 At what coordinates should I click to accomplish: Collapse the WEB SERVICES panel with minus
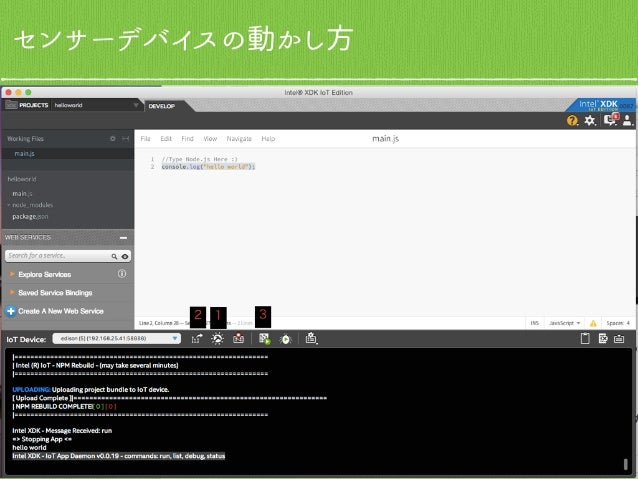(123, 238)
